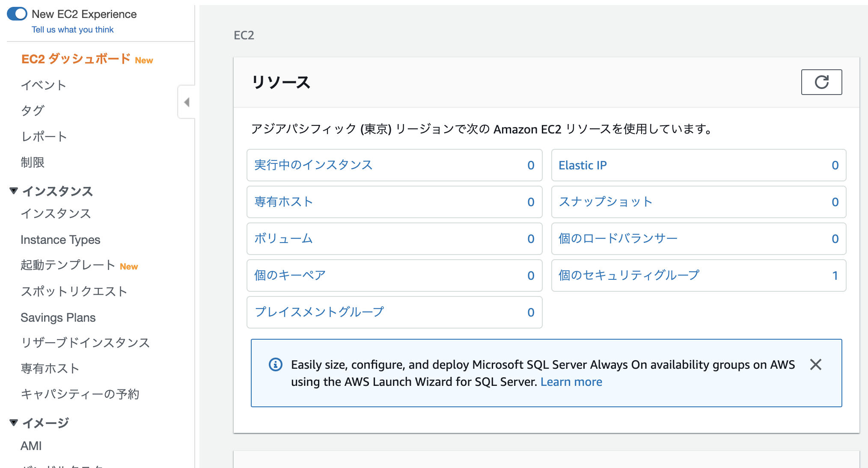This screenshot has height=468, width=868.
Task: Open the 起動テンプレート sidebar item
Action: pos(68,265)
